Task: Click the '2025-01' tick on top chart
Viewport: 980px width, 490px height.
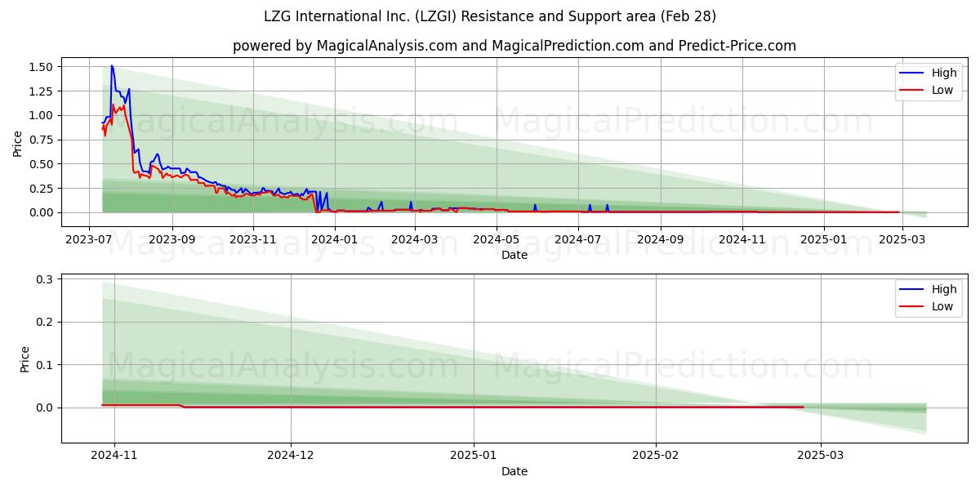Action: [x=823, y=240]
